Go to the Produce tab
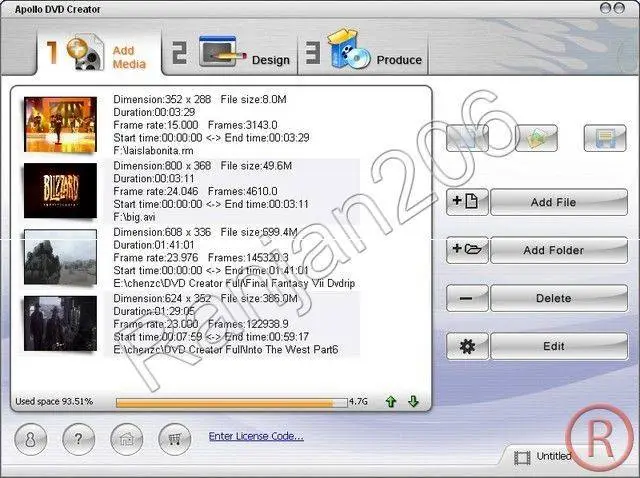Image resolution: width=640 pixels, height=478 pixels. click(x=363, y=53)
